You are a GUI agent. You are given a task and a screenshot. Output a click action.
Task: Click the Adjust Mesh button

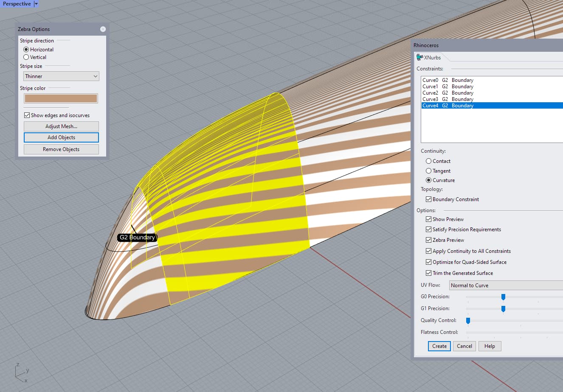(x=61, y=126)
